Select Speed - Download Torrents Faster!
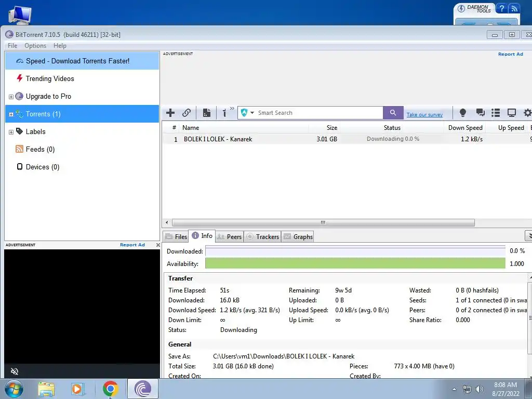Viewport: 532px width, 399px height. coord(82,61)
